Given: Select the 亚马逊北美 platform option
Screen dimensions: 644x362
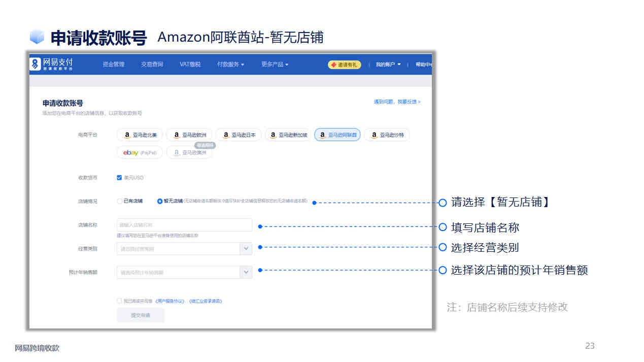Looking at the screenshot, I should point(140,135).
